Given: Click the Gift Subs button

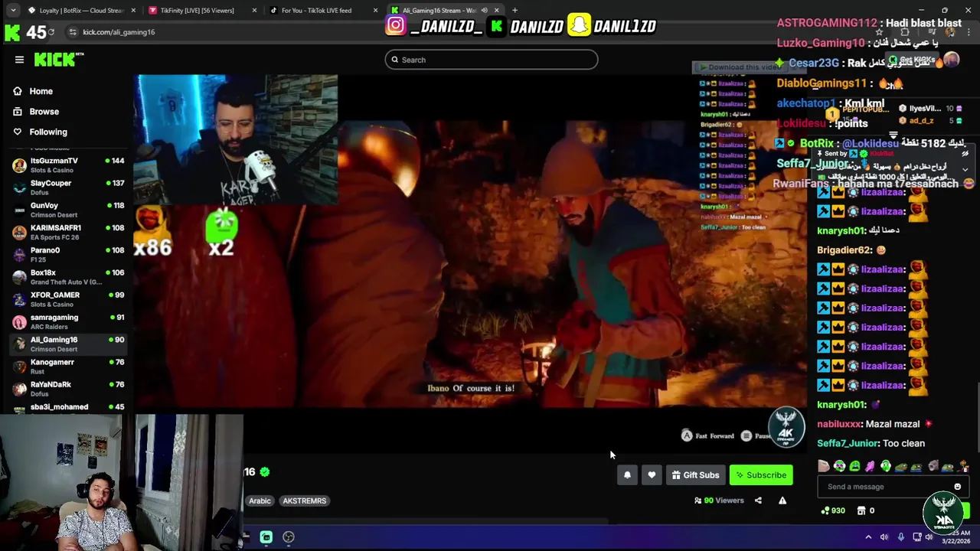Looking at the screenshot, I should [695, 475].
